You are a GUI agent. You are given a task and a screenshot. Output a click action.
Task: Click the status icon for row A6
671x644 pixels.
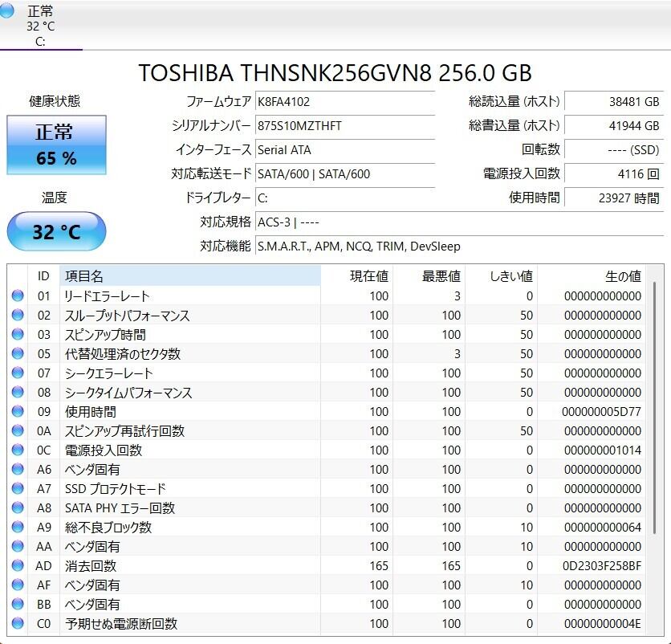18,469
